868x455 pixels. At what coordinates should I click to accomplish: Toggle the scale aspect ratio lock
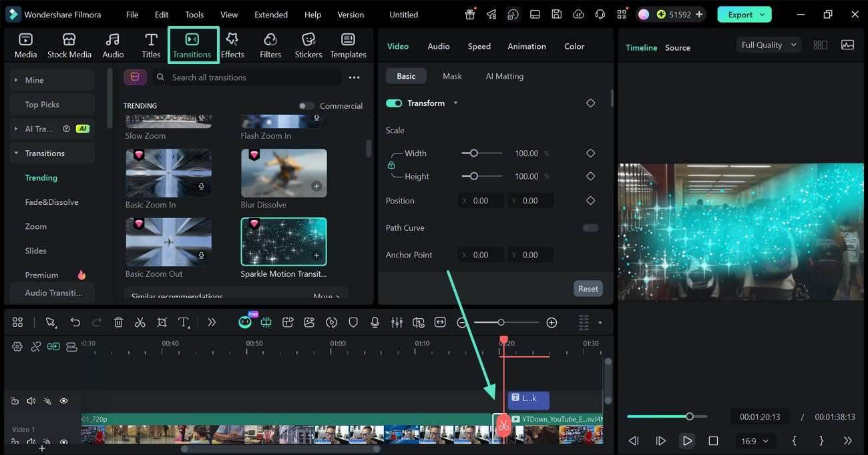[391, 165]
